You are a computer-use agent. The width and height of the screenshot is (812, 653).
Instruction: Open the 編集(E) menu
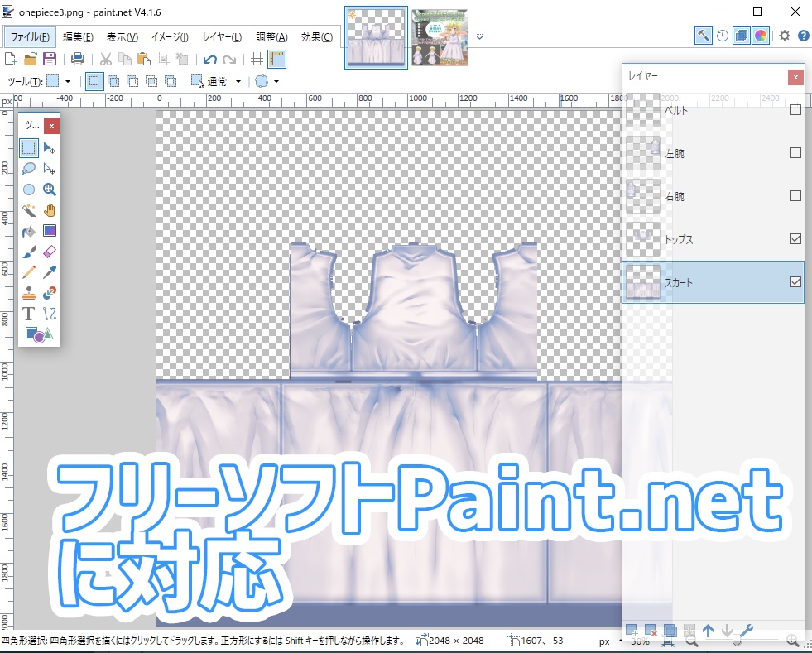[78, 36]
